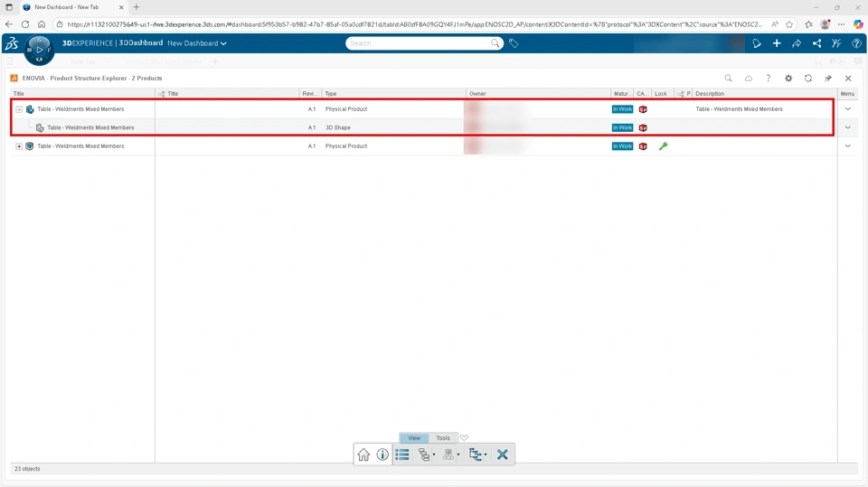868x487 pixels.
Task: Pin the Product Structure Explorer widget
Action: pyautogui.click(x=828, y=78)
